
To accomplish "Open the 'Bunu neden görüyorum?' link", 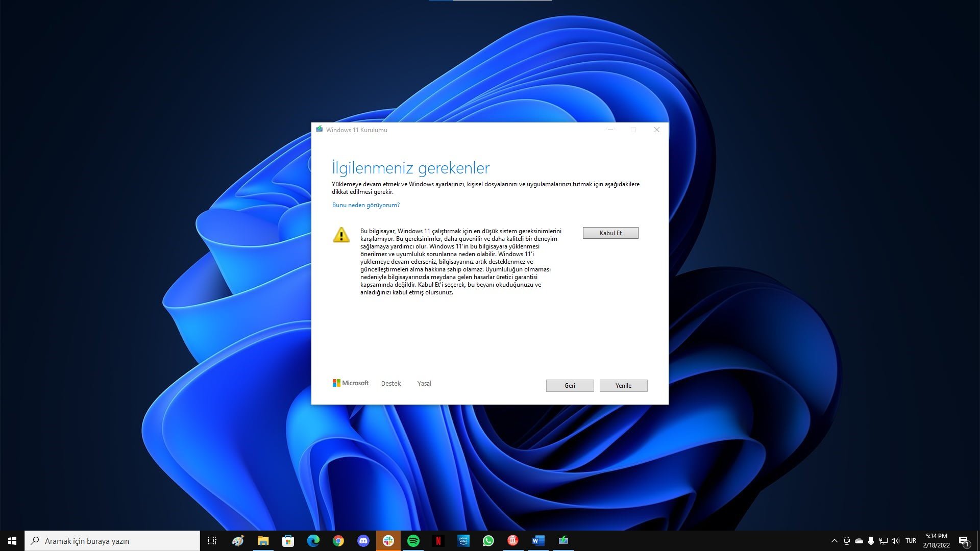I will pyautogui.click(x=365, y=205).
